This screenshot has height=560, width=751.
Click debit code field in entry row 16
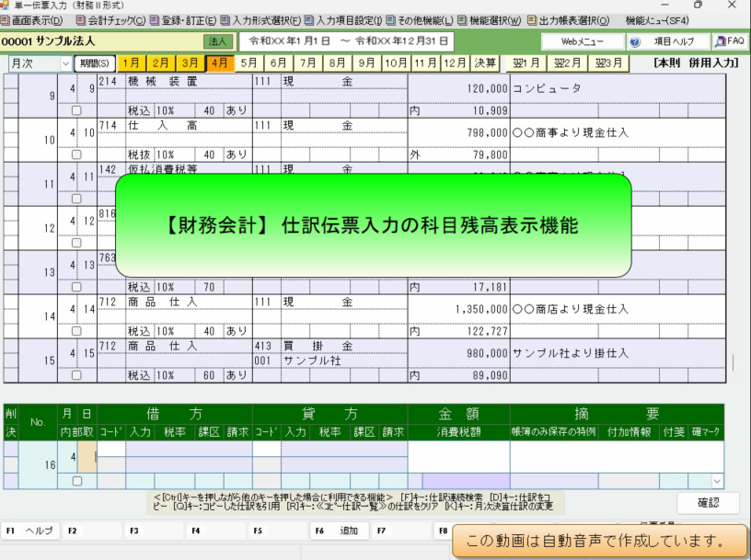pos(111,449)
